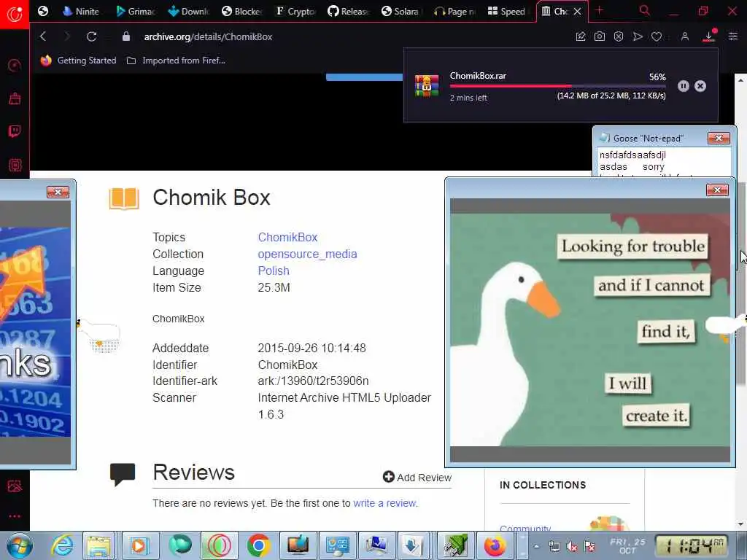747x560 pixels.
Task: View site security lock info
Action: click(x=125, y=36)
